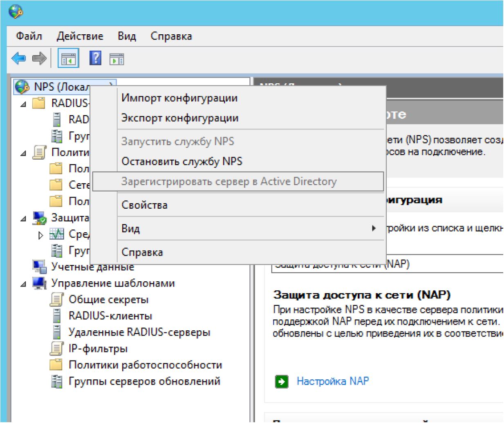
Task: Open the Действие menu in menu bar
Action: coord(80,36)
